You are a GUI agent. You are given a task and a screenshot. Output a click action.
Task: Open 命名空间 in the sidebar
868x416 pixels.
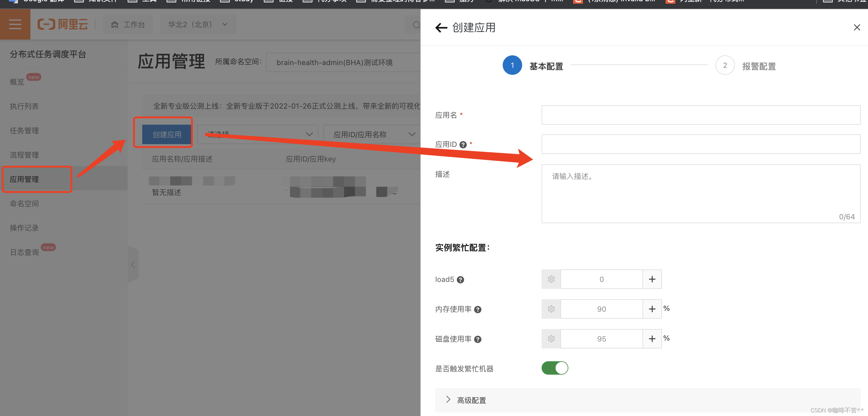24,203
